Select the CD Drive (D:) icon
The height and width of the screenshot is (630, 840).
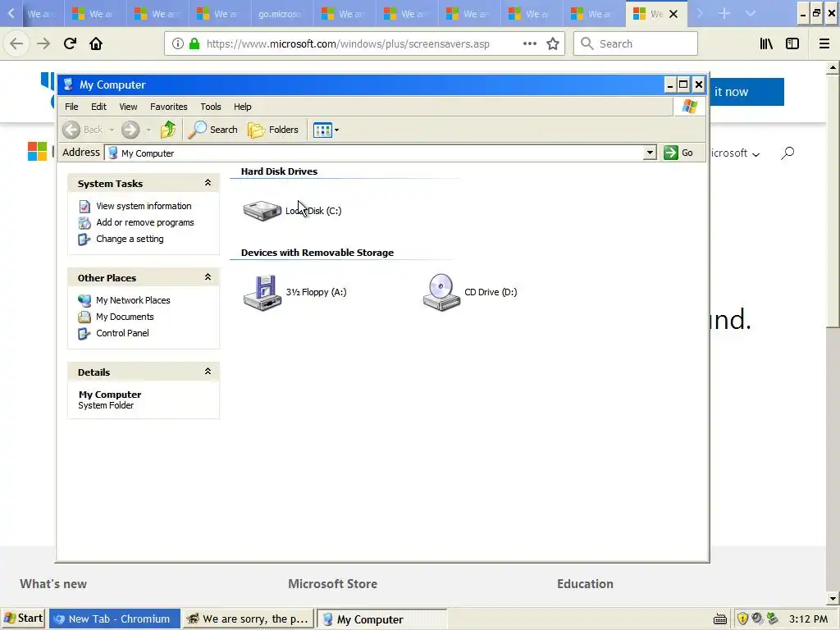[441, 293]
